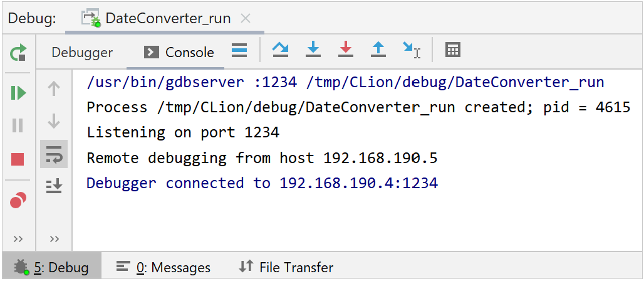Run to cursor position
644x281 pixels.
[411, 50]
